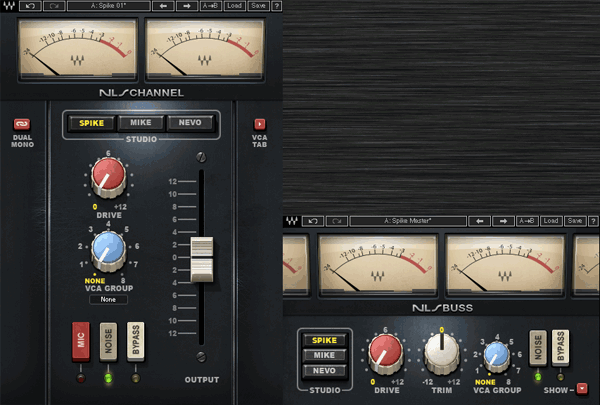Click the left VU meter in NLS Channel
Screen dimensions: 600x405
coord(78,49)
